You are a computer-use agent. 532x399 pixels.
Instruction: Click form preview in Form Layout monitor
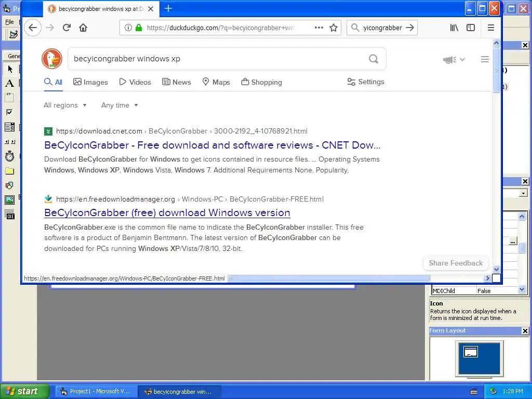pos(471,352)
